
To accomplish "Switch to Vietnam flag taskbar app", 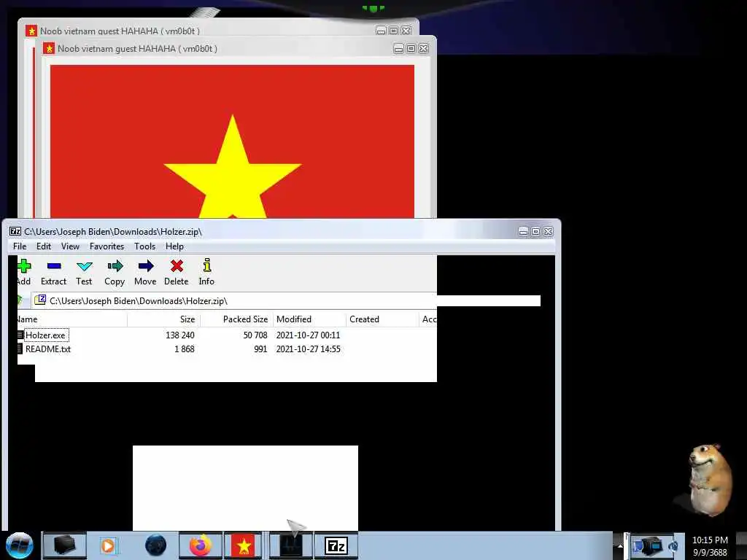I will [244, 545].
